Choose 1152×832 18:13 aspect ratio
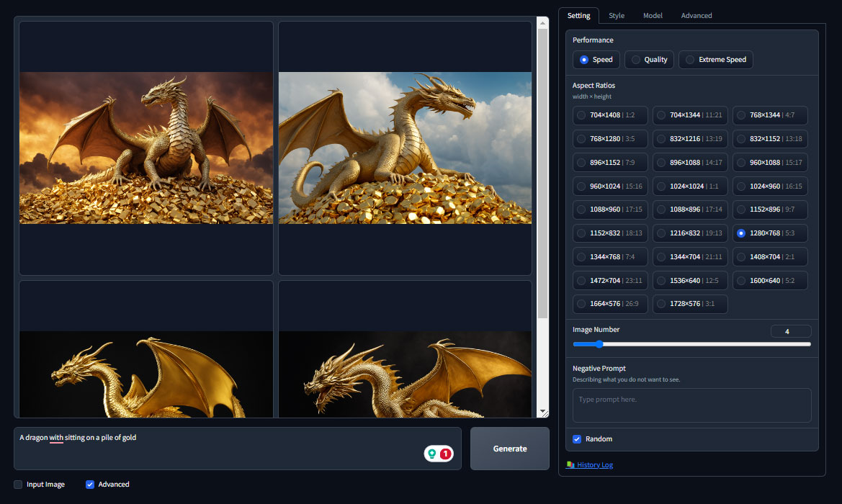This screenshot has width=842, height=504. point(610,233)
